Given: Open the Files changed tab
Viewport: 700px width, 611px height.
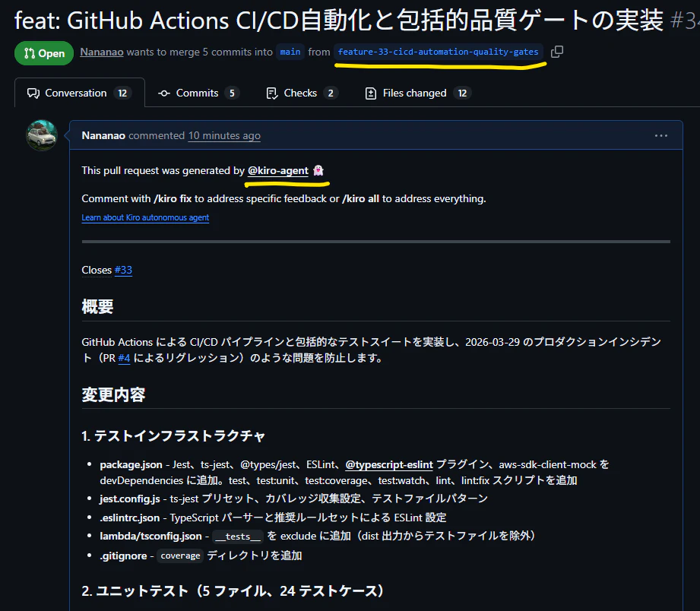Looking at the screenshot, I should [x=418, y=93].
